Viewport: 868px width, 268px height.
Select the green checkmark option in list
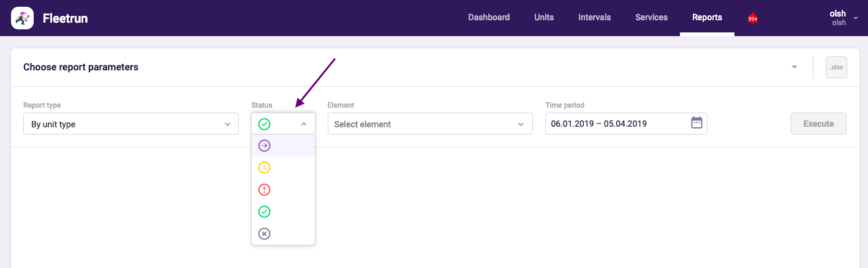click(265, 212)
